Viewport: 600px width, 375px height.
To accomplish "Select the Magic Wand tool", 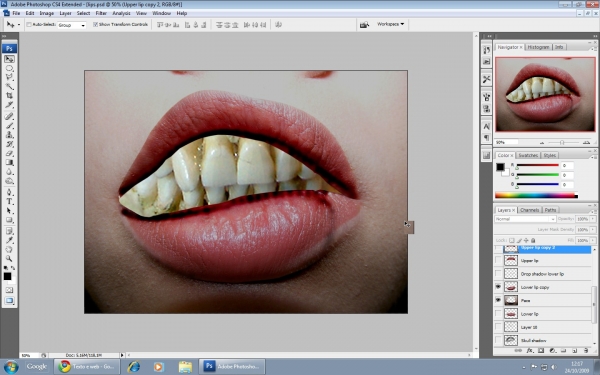I will 9,86.
